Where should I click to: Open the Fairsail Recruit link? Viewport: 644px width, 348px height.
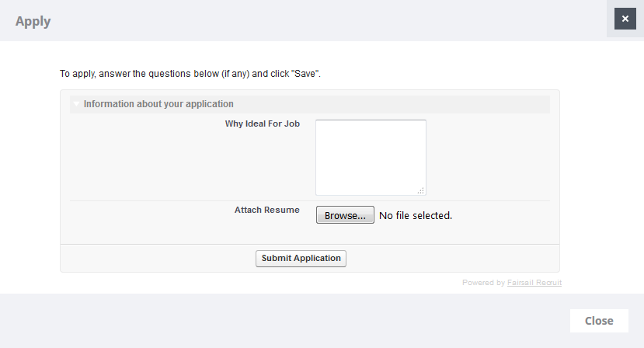pyautogui.click(x=534, y=283)
